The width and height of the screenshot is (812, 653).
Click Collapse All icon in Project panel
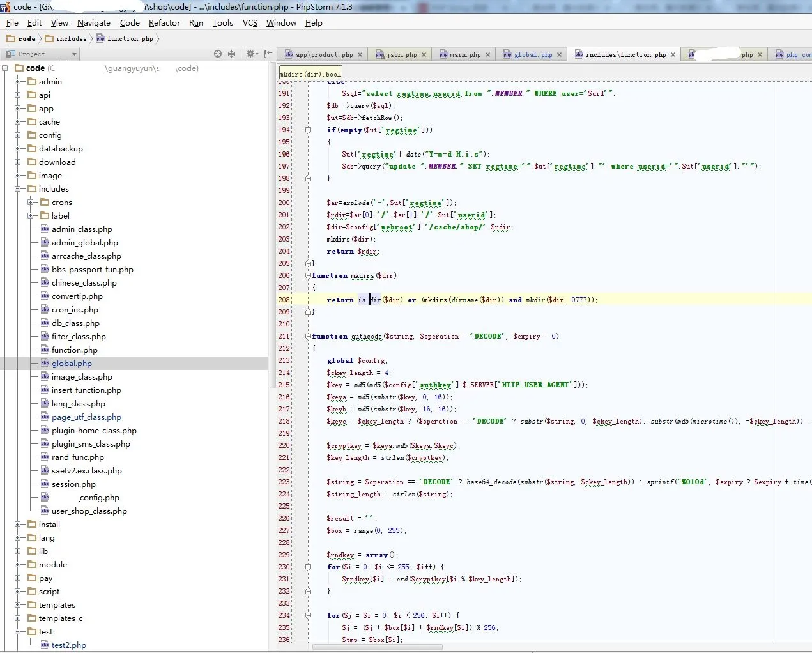[x=231, y=54]
